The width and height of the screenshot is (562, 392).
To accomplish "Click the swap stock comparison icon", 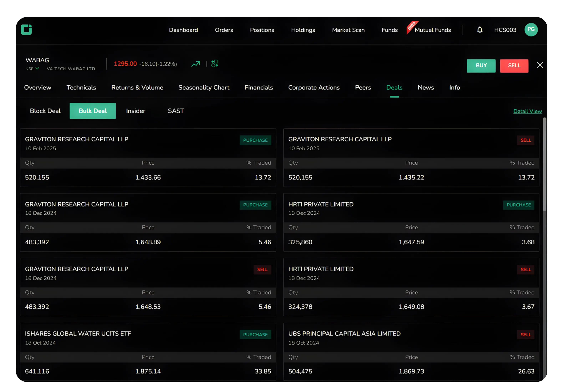I will coord(214,64).
